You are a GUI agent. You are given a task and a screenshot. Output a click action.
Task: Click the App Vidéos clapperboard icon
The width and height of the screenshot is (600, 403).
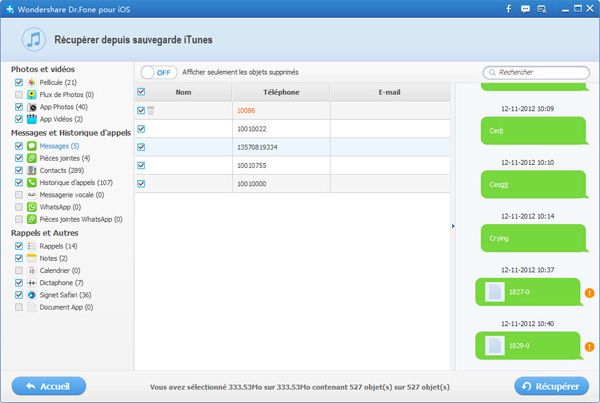click(x=32, y=119)
